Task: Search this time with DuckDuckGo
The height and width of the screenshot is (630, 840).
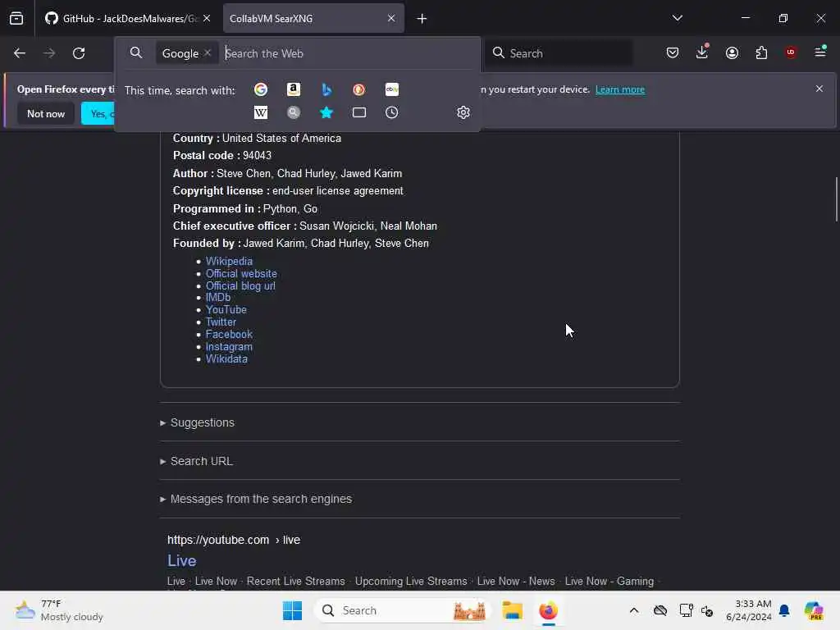Action: click(x=359, y=89)
